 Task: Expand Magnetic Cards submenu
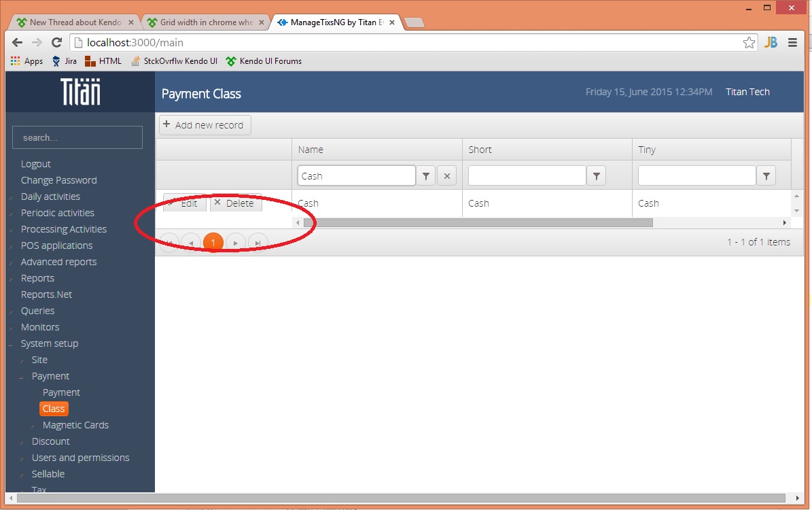tap(75, 425)
